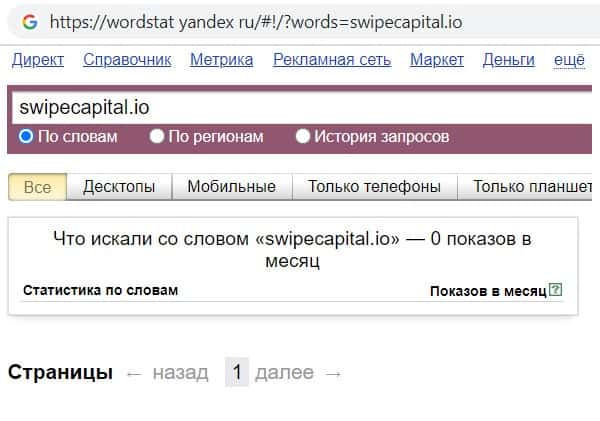Click the далее pagination link
The width and height of the screenshot is (600, 421).
click(x=284, y=372)
